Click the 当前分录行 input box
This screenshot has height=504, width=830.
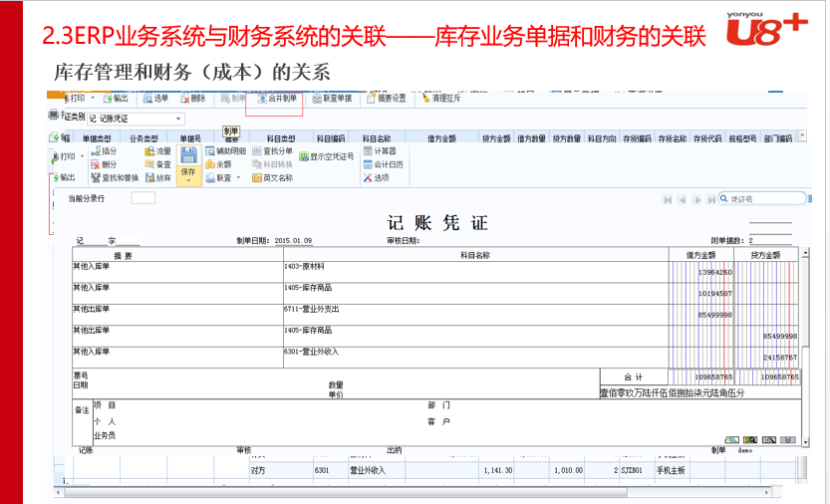[142, 198]
